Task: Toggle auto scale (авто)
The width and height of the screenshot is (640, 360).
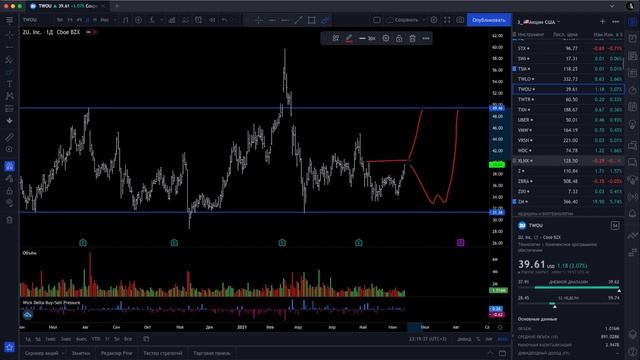Action: click(502, 339)
